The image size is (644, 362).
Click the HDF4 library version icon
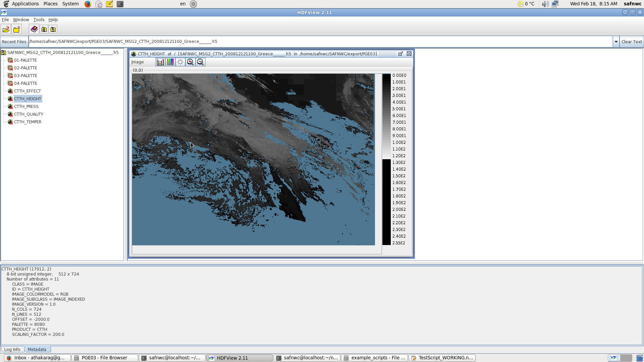[x=44, y=29]
